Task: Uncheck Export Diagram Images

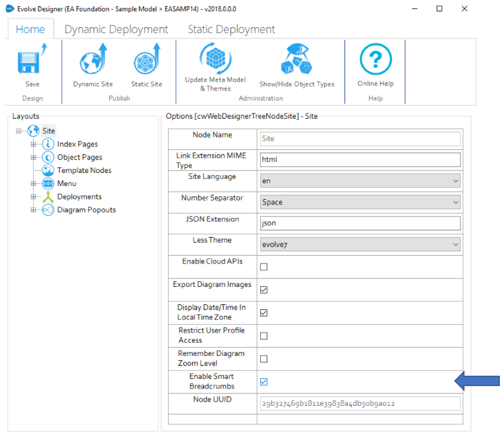Action: [264, 290]
